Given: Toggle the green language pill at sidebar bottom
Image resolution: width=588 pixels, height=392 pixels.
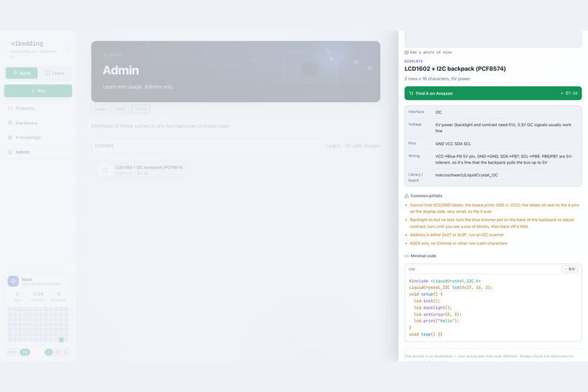Looking at the screenshot, I should pyautogui.click(x=25, y=353).
